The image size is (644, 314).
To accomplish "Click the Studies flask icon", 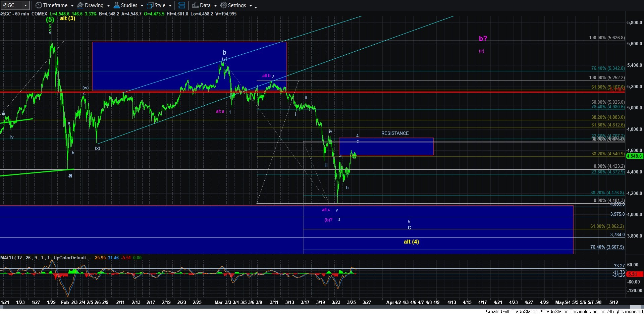I will 117,5.
